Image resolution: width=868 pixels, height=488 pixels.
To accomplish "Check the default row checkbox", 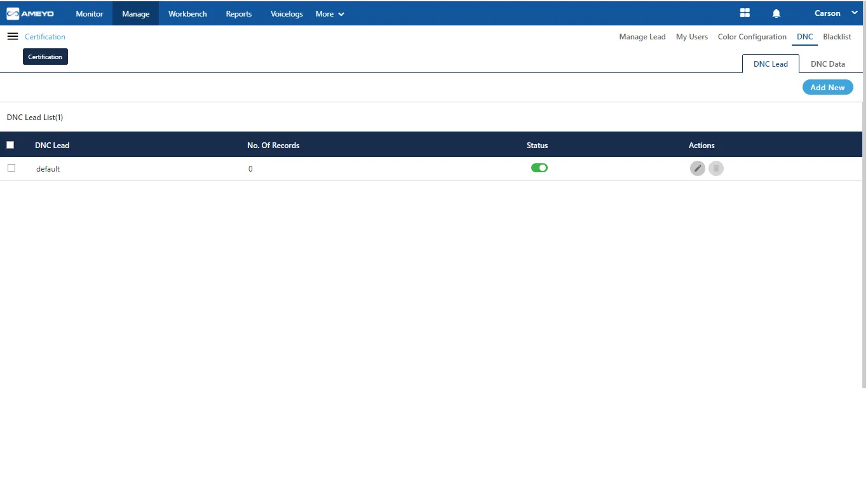I will 11,168.
